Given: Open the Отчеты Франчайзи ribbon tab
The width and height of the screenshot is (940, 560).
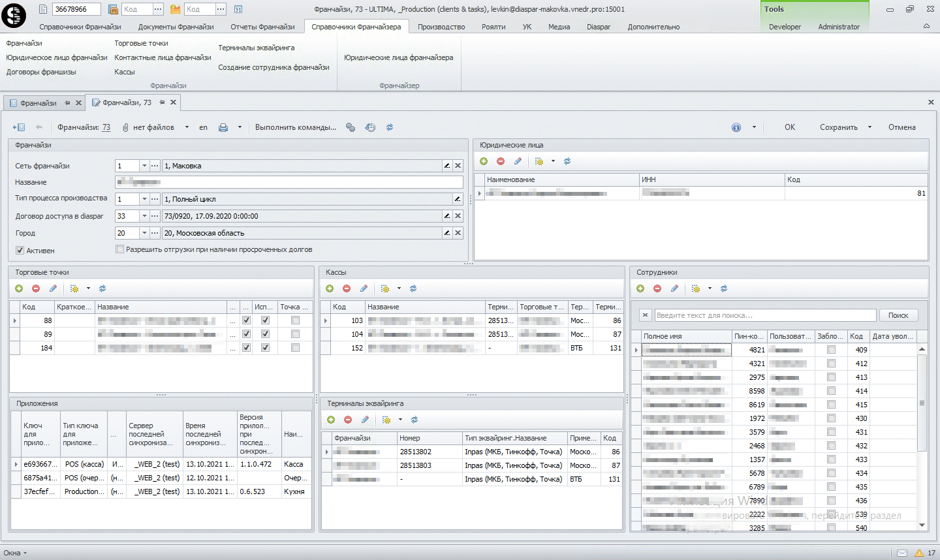Looking at the screenshot, I should [262, 27].
